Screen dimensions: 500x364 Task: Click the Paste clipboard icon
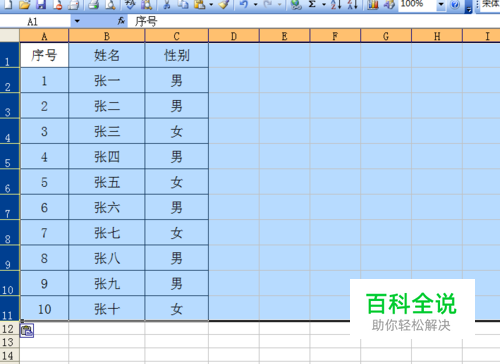199,4
